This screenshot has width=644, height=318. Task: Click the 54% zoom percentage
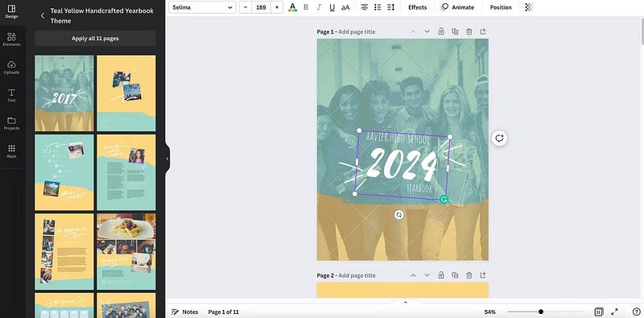[490, 312]
